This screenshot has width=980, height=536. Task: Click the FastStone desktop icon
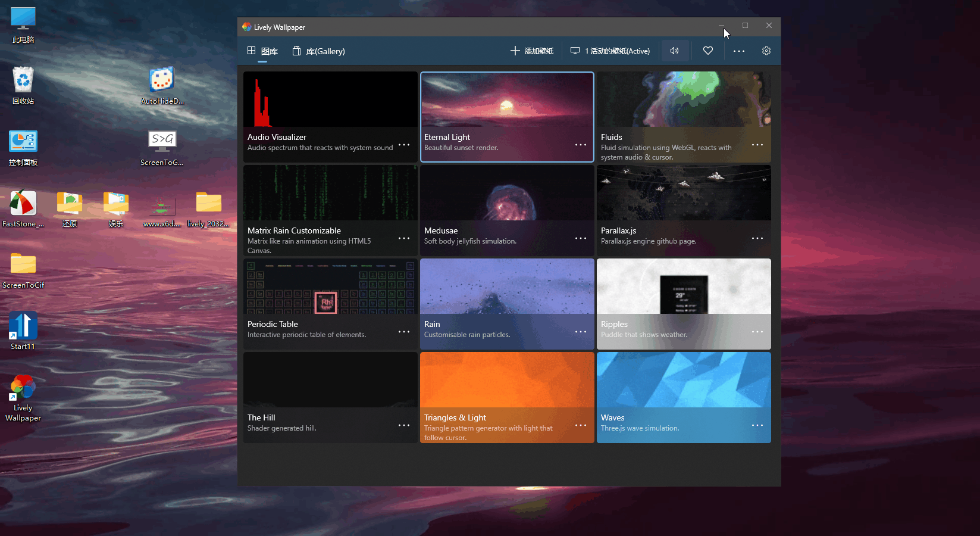pos(23,209)
